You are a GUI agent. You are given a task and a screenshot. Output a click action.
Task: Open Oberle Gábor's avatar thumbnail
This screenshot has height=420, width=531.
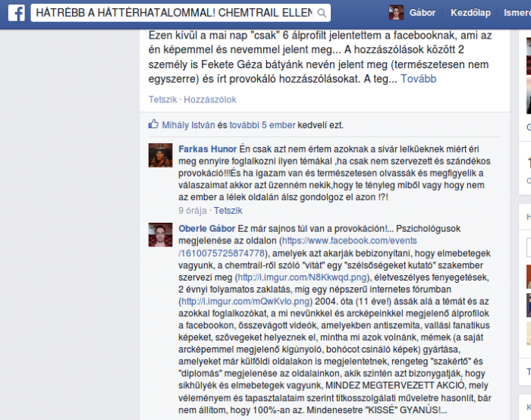[161, 235]
